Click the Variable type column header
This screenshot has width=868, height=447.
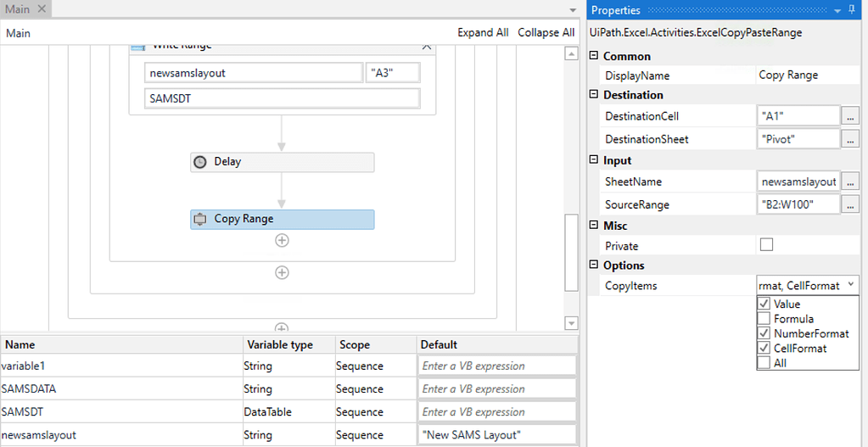[x=289, y=344]
